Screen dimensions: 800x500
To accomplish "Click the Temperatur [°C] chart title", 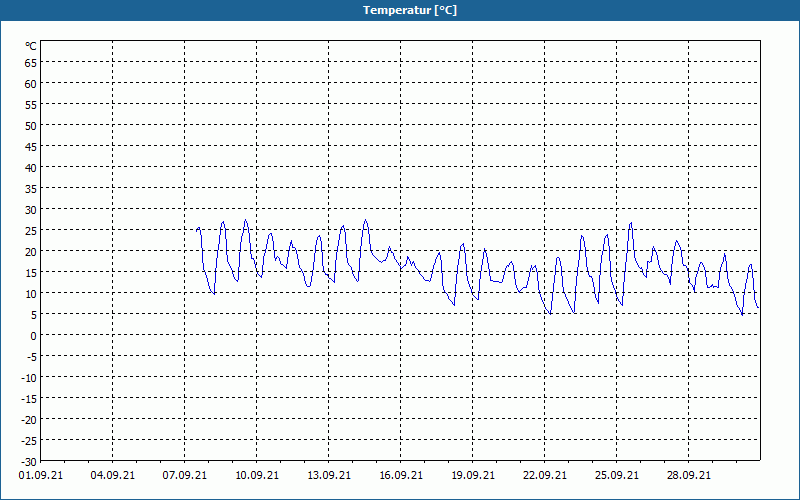I will pyautogui.click(x=410, y=10).
